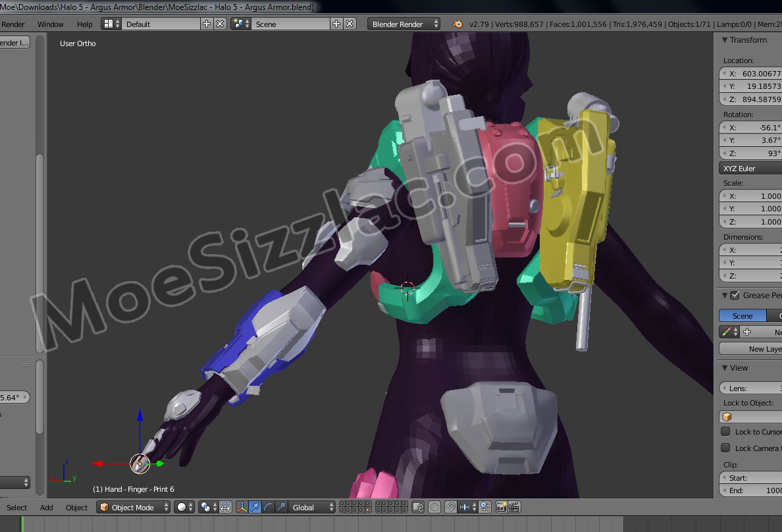Open the Object Mode dropdown
This screenshot has width=782, height=532.
(133, 508)
